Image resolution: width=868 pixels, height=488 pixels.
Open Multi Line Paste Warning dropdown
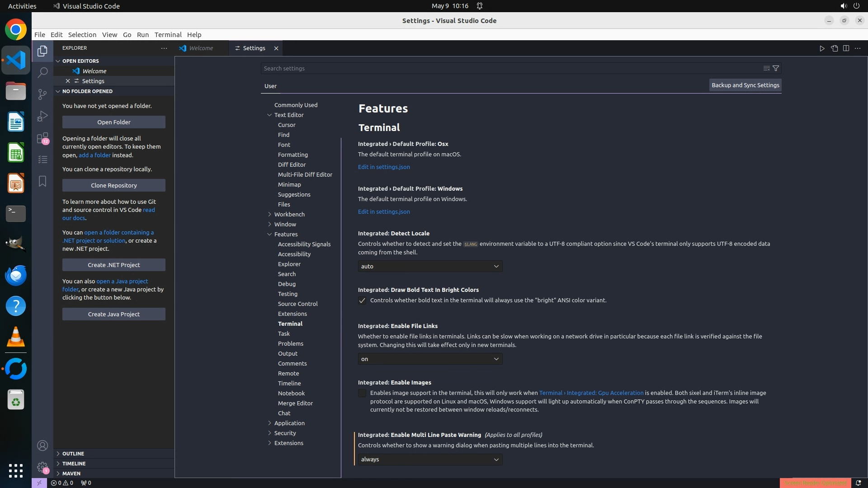point(430,459)
